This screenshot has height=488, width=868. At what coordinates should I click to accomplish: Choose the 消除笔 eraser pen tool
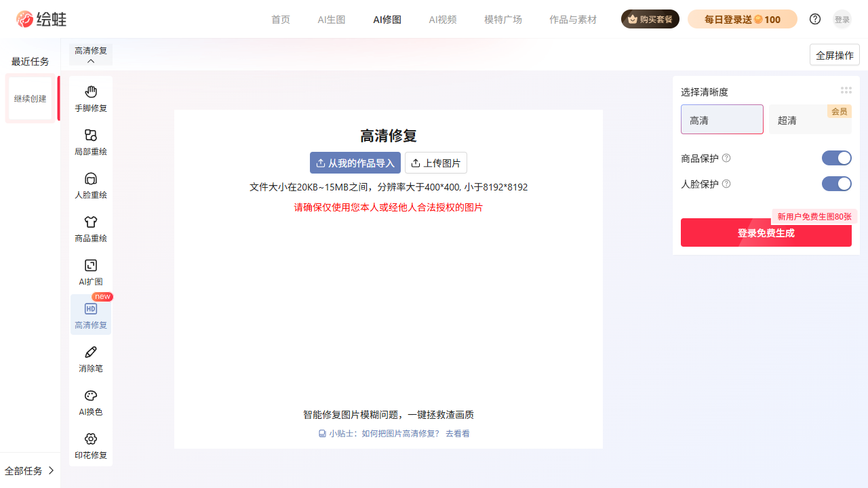[91, 359]
